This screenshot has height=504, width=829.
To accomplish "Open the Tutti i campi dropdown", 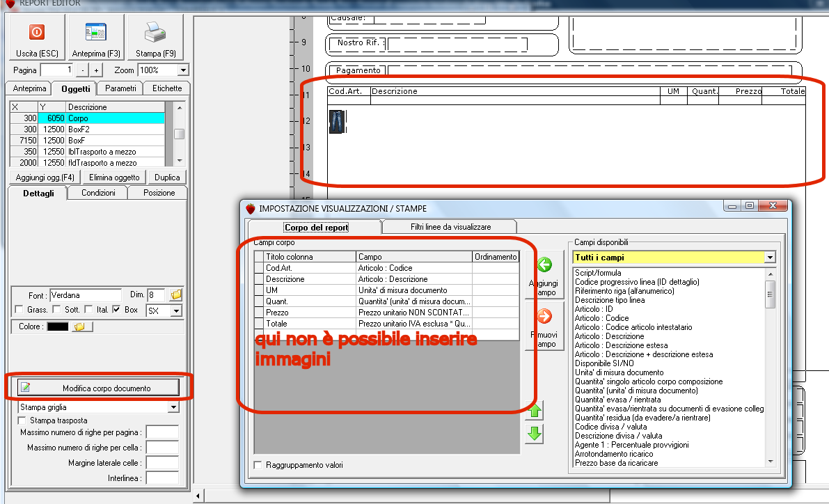I will click(x=770, y=258).
